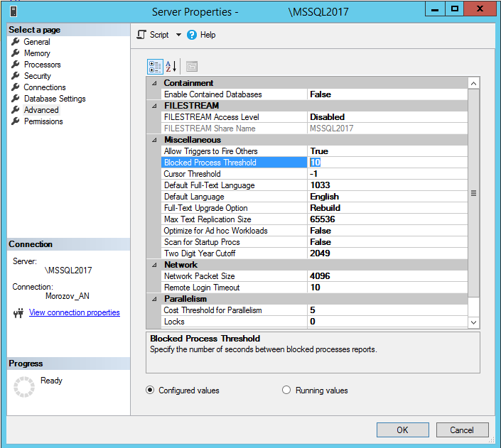The height and width of the screenshot is (448, 501).
Task: Collapse the Containment category
Action: (x=154, y=83)
